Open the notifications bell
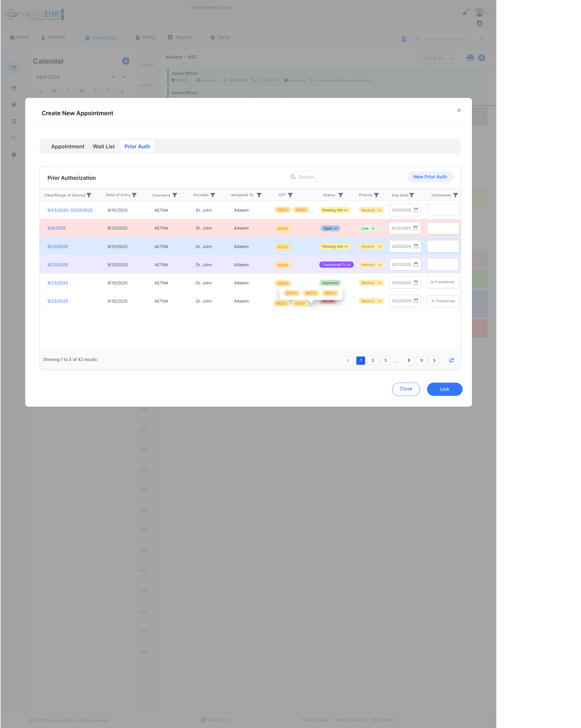This screenshot has width=581, height=728. point(464,13)
